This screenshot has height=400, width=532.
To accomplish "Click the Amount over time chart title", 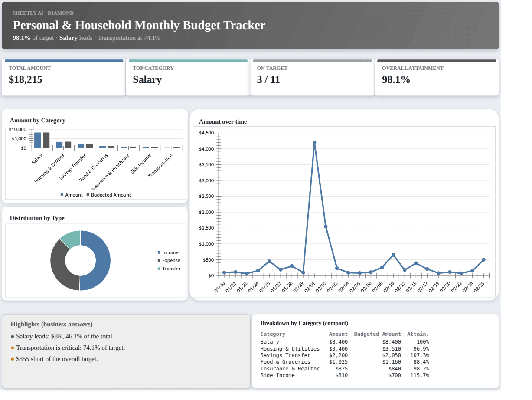I will (223, 121).
